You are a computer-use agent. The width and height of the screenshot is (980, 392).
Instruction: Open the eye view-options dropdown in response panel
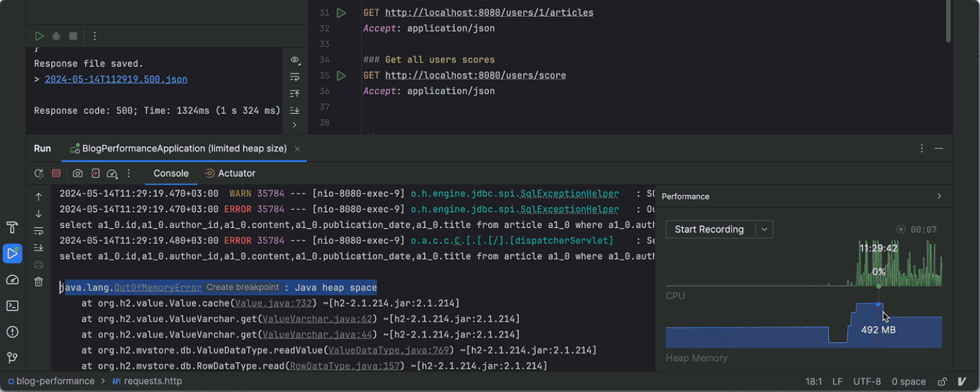pos(295,60)
